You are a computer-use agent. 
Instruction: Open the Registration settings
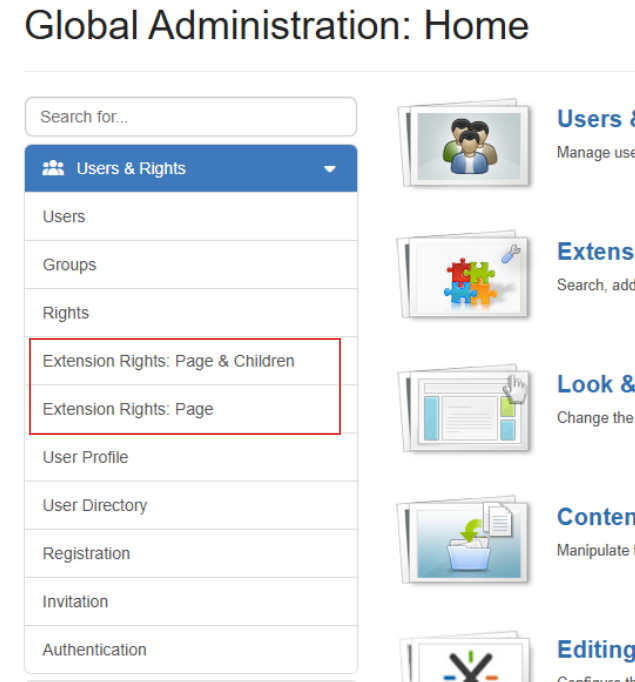pos(86,553)
